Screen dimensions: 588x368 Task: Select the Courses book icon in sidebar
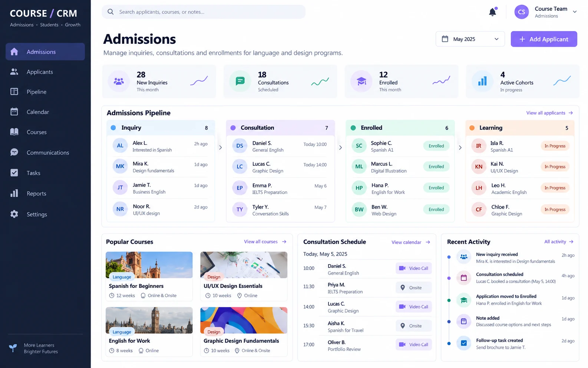tap(14, 132)
